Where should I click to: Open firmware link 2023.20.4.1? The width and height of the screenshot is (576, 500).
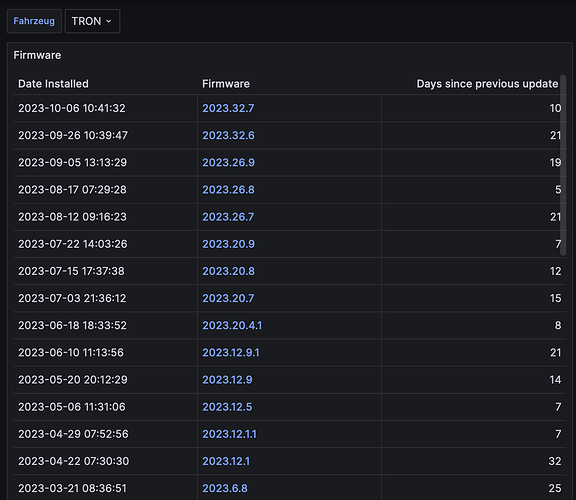(x=232, y=325)
